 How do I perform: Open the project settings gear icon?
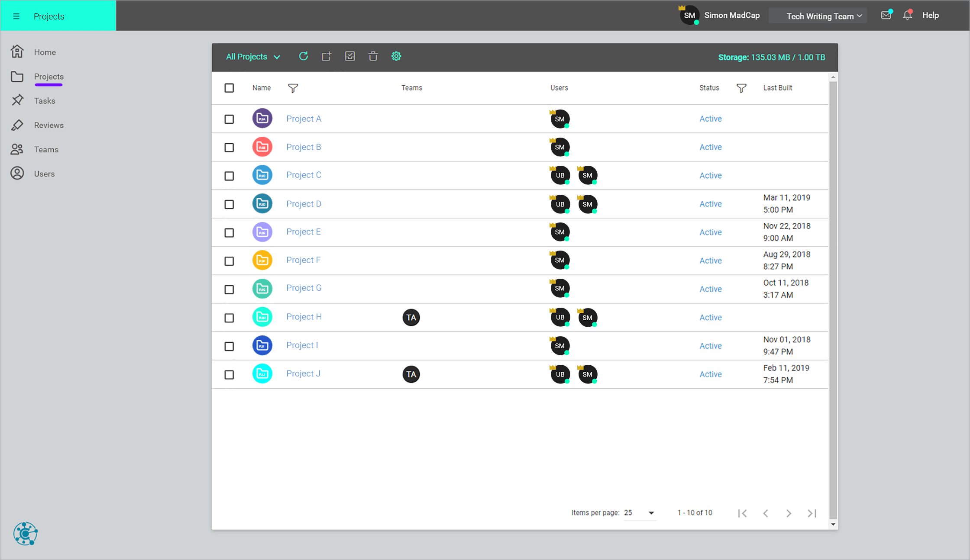[x=396, y=56]
